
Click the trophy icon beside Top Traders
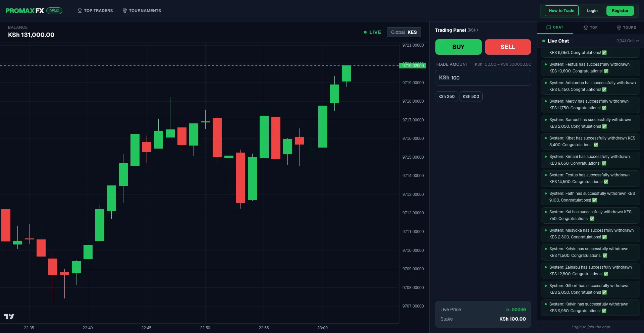[x=80, y=11]
